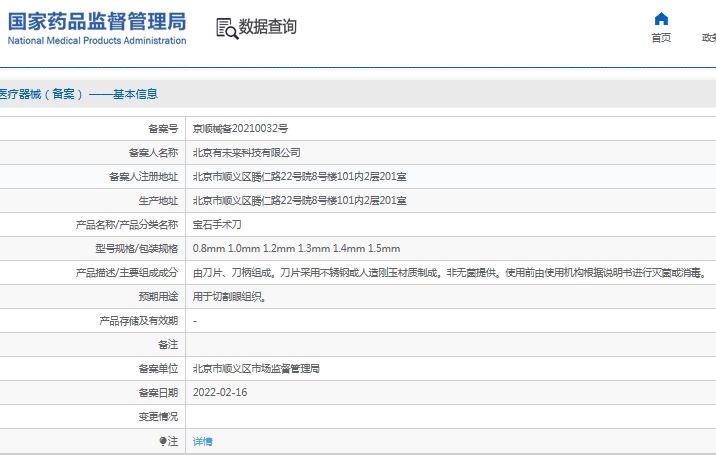Select company name 北京有未来科技有限公司

click(x=247, y=153)
